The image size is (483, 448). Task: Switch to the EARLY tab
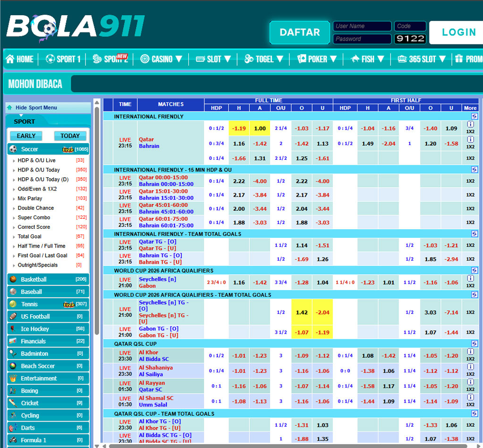(x=26, y=136)
